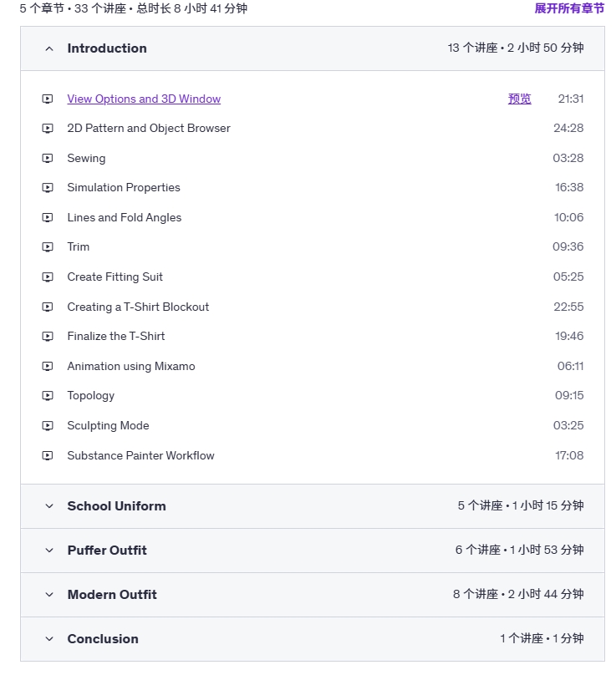616x675 pixels.
Task: Click video icon beside 2D Pattern lecture
Action: pos(48,129)
